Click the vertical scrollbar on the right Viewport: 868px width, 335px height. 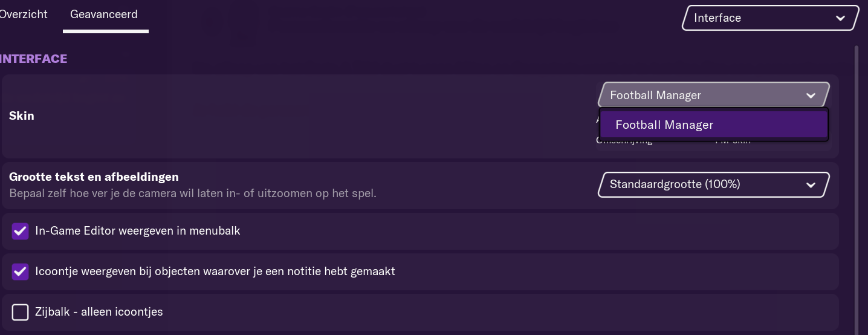(856, 187)
